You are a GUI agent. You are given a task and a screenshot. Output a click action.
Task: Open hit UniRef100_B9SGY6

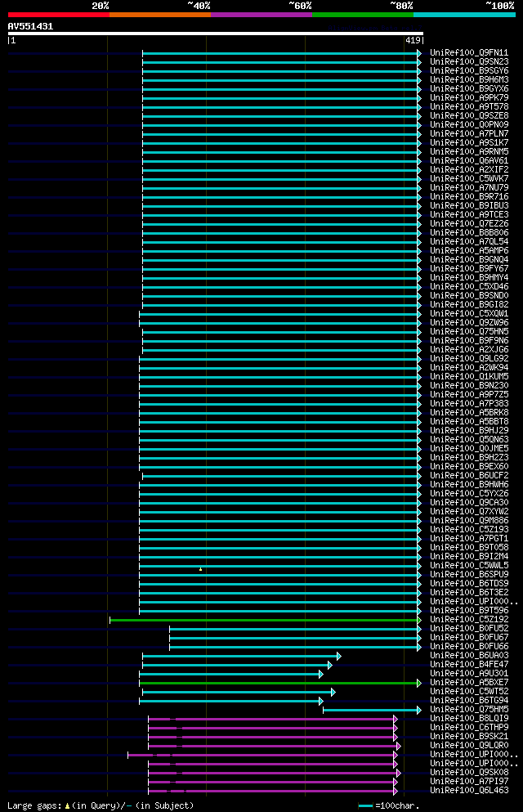point(469,71)
